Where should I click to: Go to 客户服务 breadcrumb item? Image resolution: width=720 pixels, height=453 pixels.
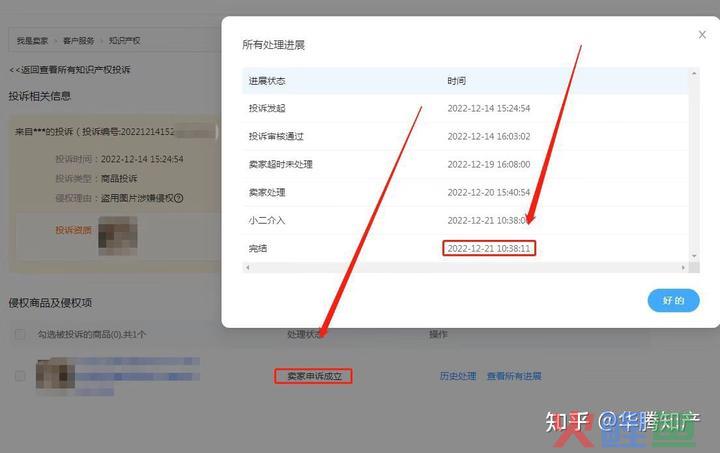[x=78, y=41]
